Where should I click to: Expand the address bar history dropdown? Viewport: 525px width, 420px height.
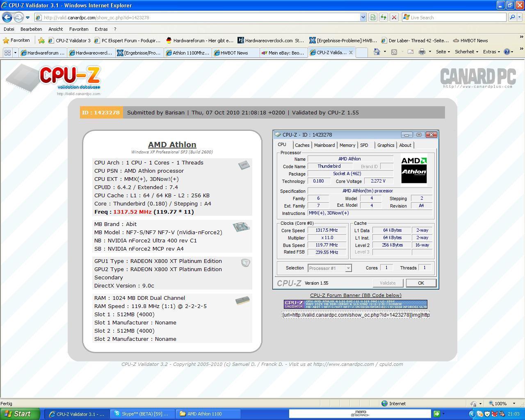click(363, 18)
